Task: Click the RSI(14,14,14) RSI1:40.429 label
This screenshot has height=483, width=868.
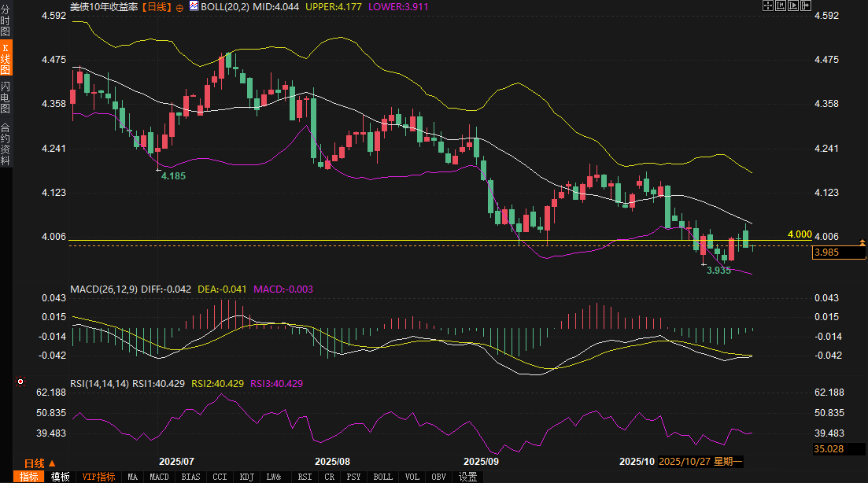Action: click(127, 383)
